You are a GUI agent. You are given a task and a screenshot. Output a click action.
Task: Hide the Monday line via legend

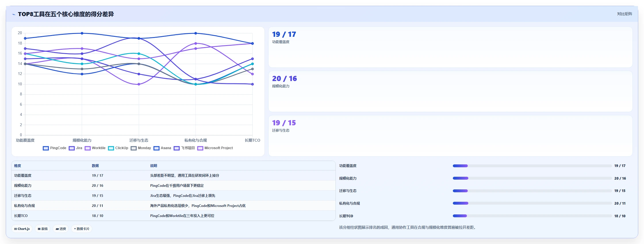click(x=141, y=148)
